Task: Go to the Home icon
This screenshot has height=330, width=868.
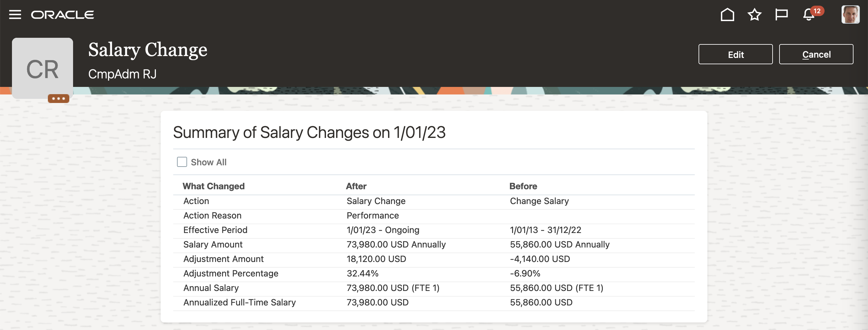Action: pyautogui.click(x=727, y=14)
